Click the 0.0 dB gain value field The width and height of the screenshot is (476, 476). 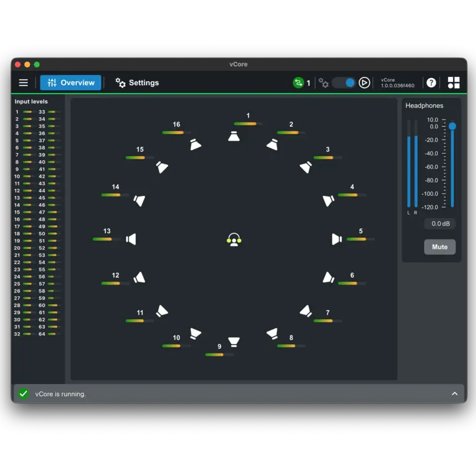pyautogui.click(x=440, y=224)
